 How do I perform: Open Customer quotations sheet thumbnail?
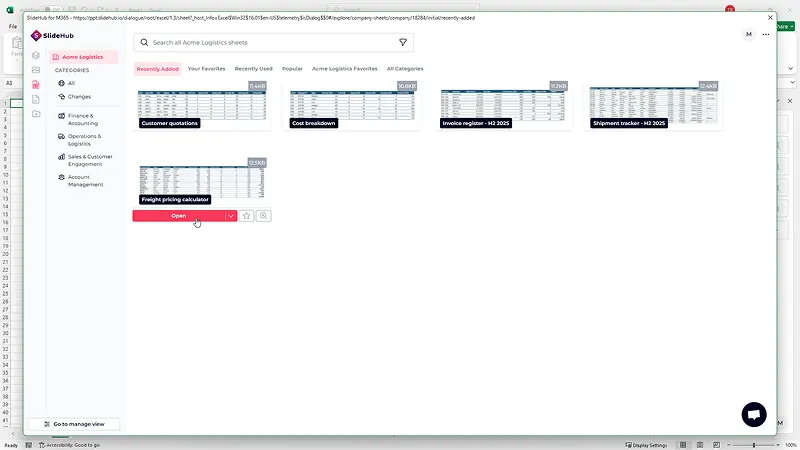(x=202, y=105)
